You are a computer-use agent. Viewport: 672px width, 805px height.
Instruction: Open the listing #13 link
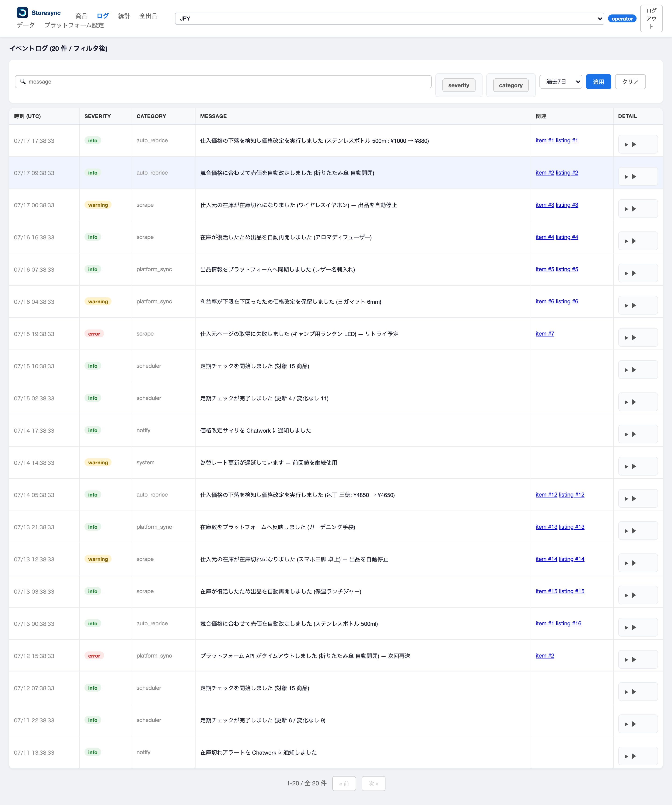(x=572, y=527)
